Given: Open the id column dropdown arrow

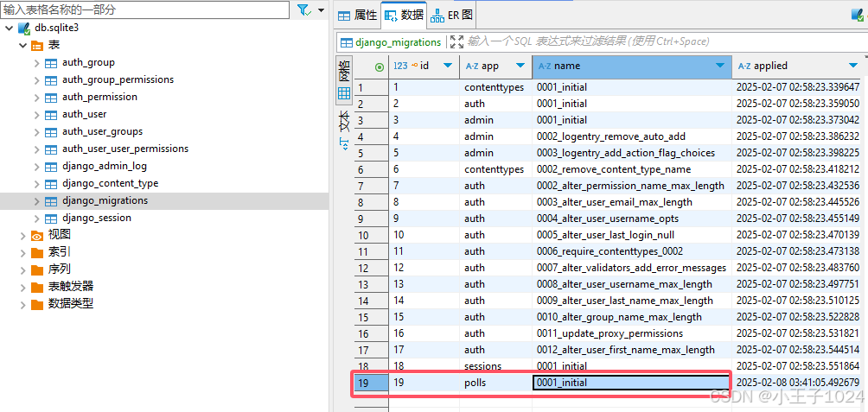Looking at the screenshot, I should click(448, 66).
